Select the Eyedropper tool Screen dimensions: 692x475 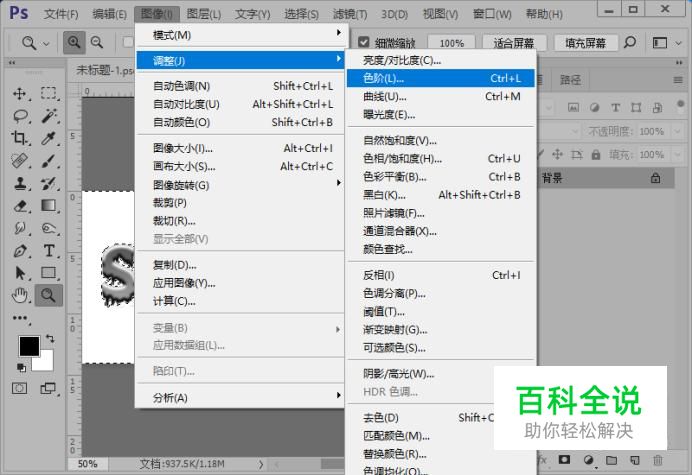[49, 139]
